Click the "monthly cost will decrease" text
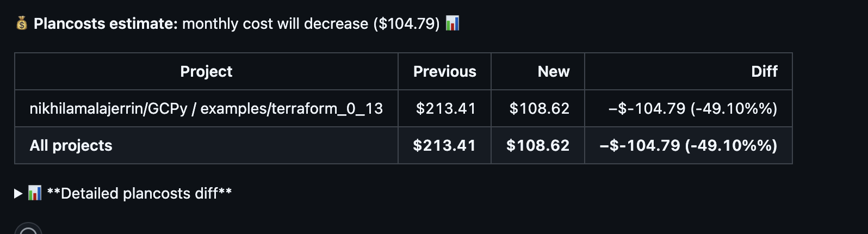Viewport: 868px width, 234px height. (x=275, y=23)
